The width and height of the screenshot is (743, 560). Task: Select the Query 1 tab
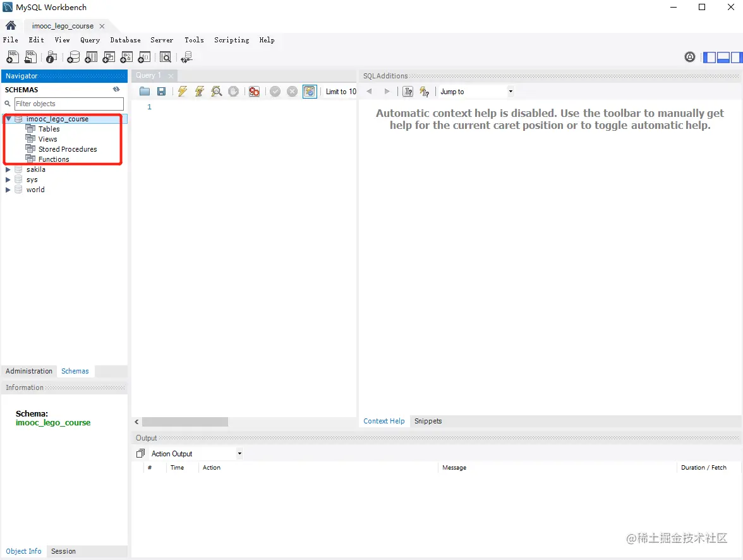point(148,75)
